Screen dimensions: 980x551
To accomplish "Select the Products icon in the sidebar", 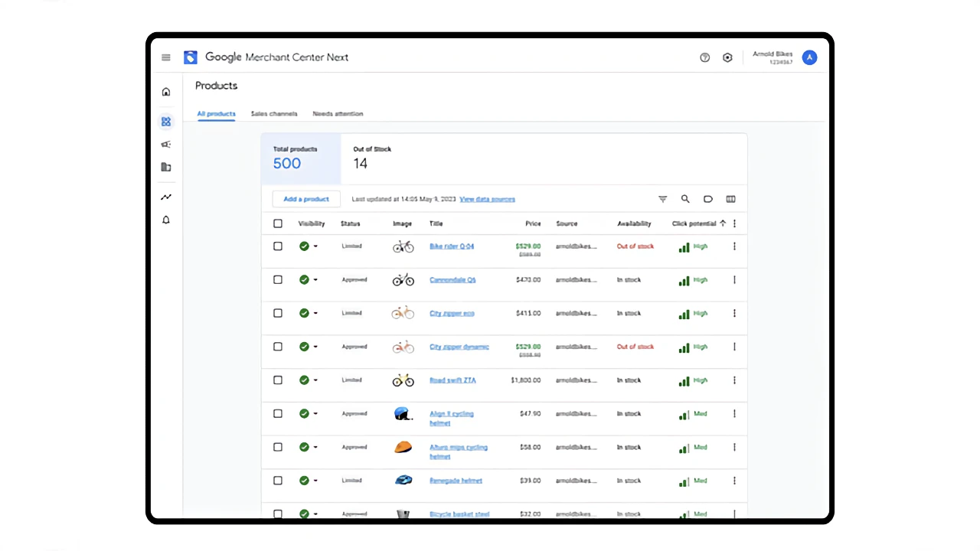I will (166, 121).
